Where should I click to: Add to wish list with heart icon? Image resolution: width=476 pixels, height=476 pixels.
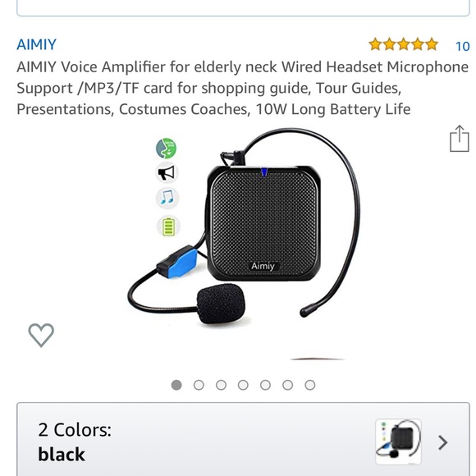tap(41, 335)
